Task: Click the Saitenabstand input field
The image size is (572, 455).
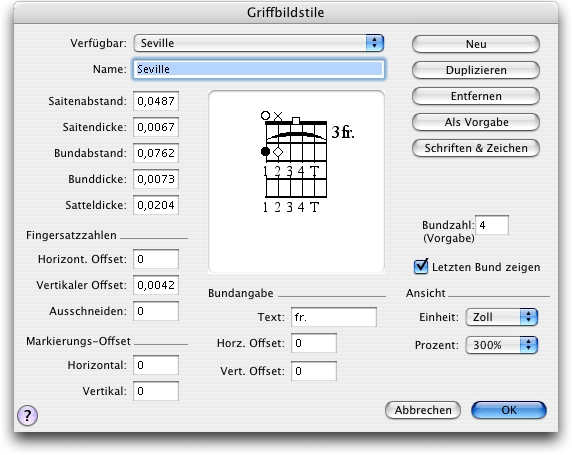Action: 156,101
